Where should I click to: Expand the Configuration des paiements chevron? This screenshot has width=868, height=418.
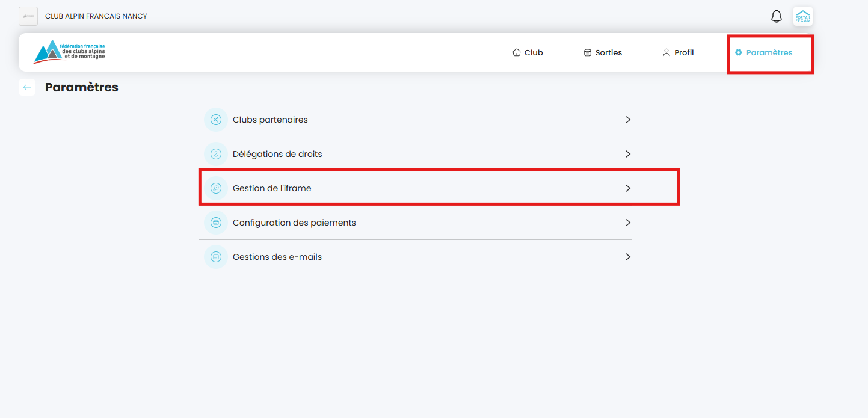click(x=628, y=223)
